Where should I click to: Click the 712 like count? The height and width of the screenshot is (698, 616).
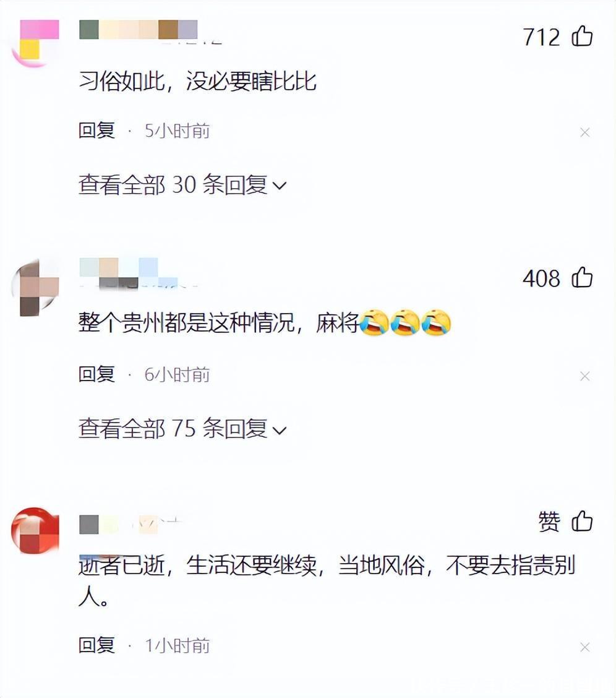click(x=541, y=37)
